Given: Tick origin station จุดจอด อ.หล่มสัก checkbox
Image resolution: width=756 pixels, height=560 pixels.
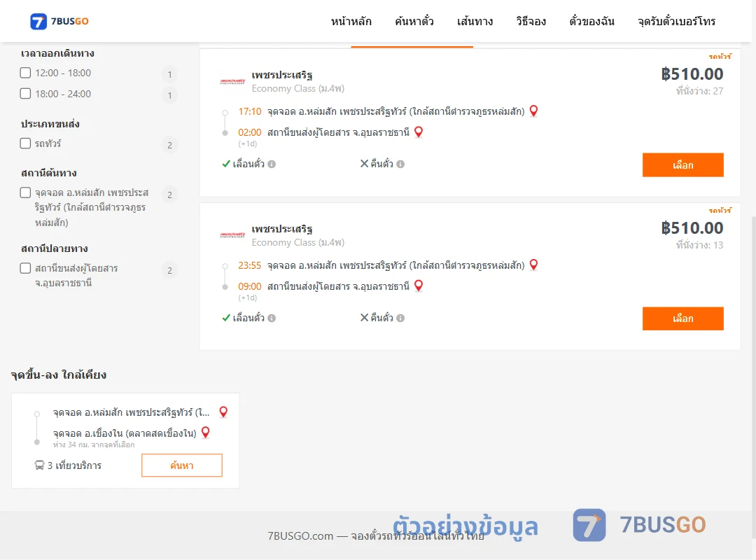Looking at the screenshot, I should point(26,192).
